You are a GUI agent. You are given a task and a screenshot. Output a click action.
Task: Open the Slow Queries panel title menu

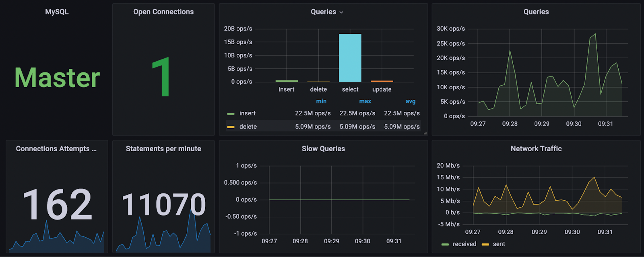click(x=323, y=149)
